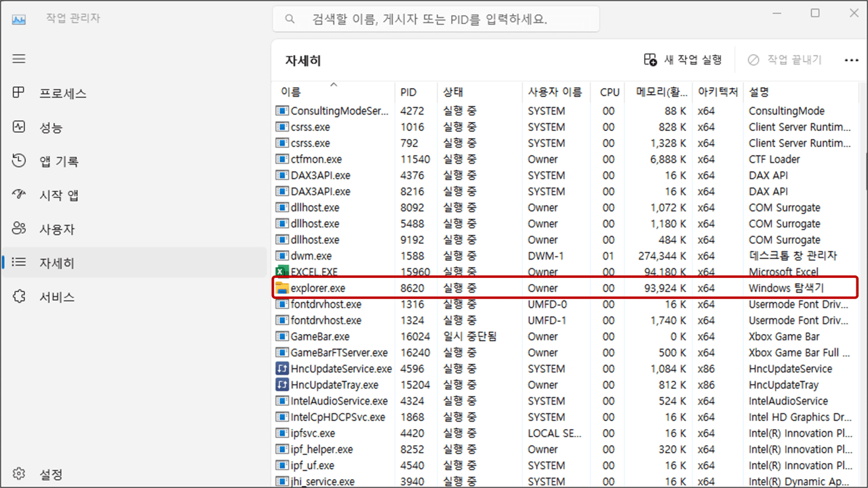Click the CPU column header
This screenshot has height=488, width=868.
[608, 91]
